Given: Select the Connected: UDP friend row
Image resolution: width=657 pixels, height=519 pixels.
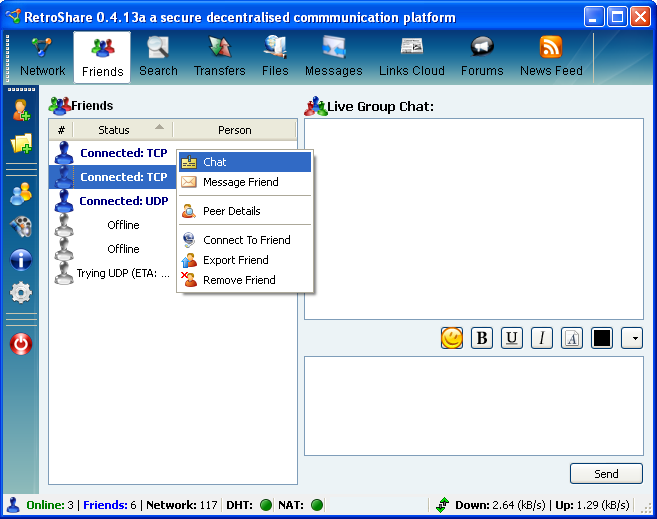Looking at the screenshot, I should pyautogui.click(x=113, y=201).
